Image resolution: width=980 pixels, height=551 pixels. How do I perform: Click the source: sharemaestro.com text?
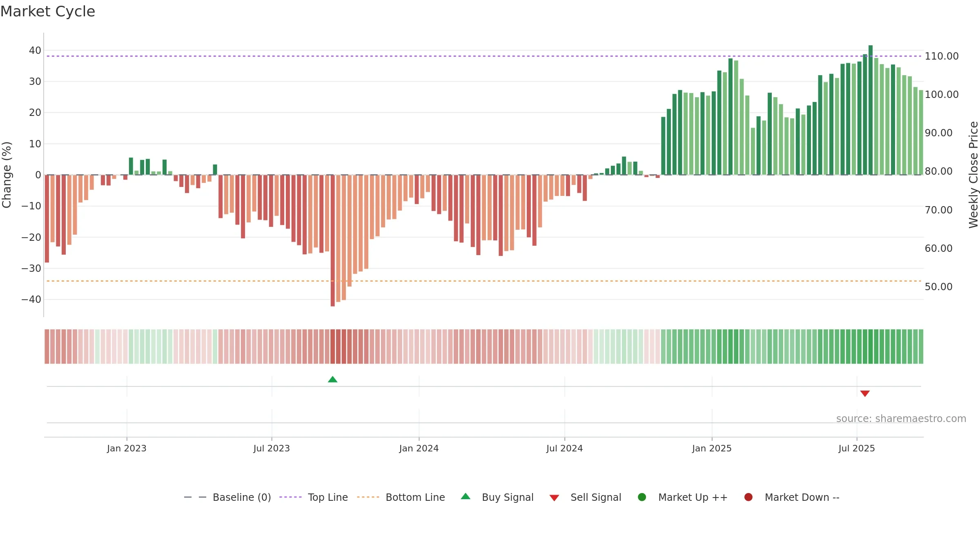point(901,419)
